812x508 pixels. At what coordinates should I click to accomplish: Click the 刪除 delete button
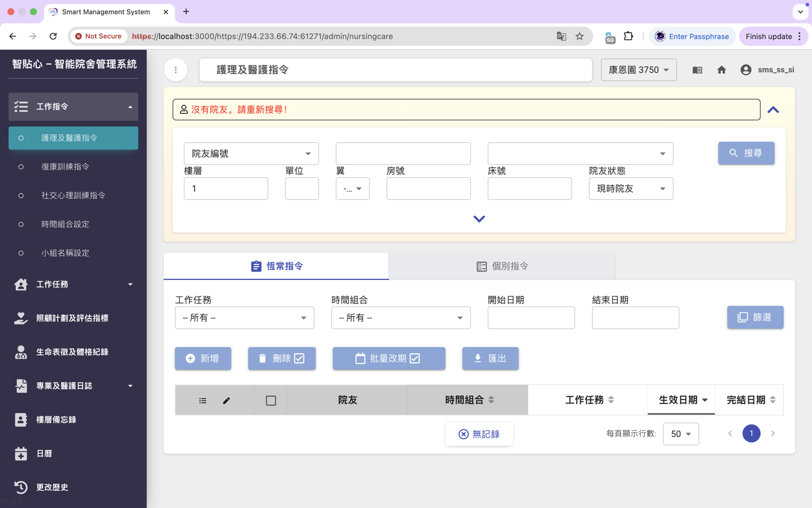pyautogui.click(x=282, y=358)
